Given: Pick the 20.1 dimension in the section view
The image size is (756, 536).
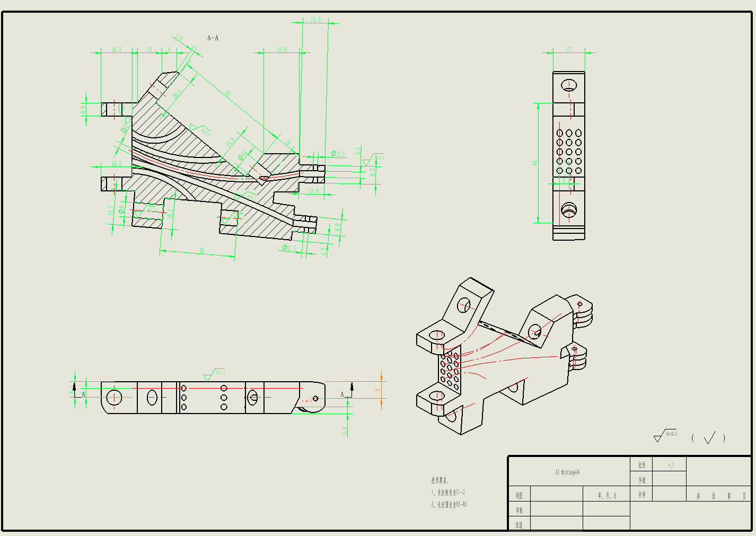Looking at the screenshot, I should [x=177, y=95].
